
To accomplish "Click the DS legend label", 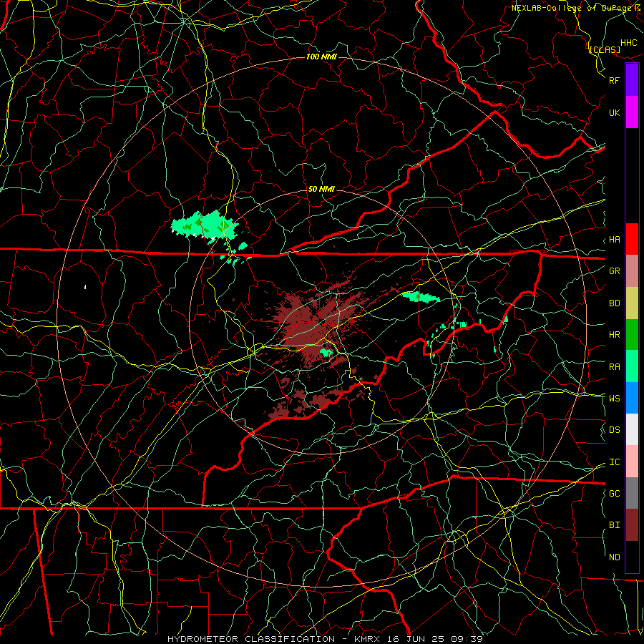I will pos(614,430).
